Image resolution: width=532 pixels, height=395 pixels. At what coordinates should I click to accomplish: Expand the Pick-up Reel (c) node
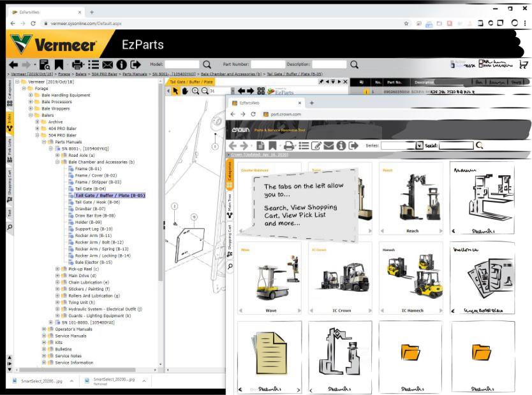pos(57,269)
